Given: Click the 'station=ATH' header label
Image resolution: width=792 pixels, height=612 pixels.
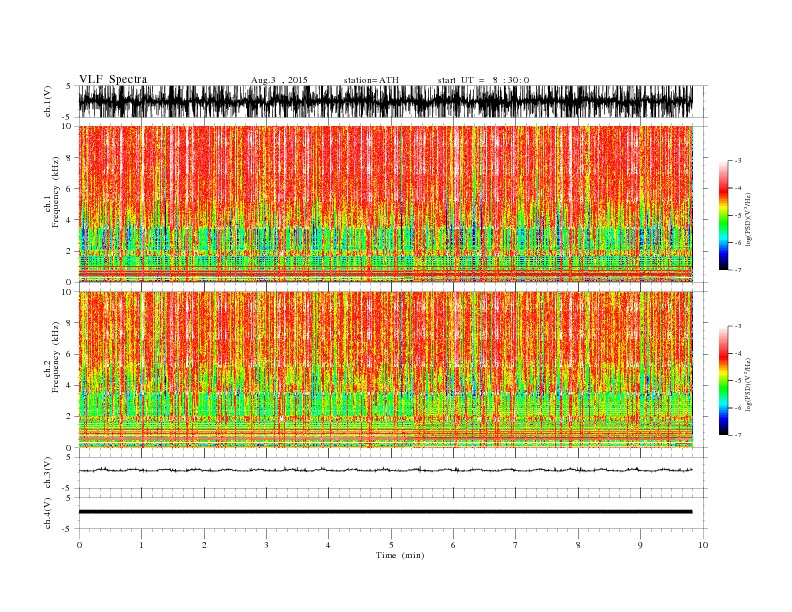Looking at the screenshot, I should 371,80.
